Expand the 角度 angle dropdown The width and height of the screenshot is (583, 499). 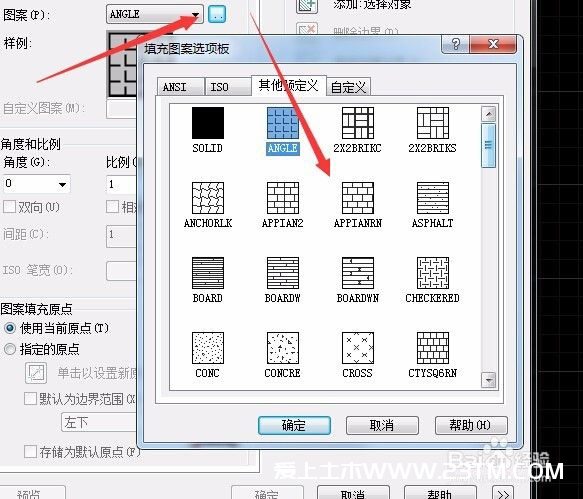(62, 184)
